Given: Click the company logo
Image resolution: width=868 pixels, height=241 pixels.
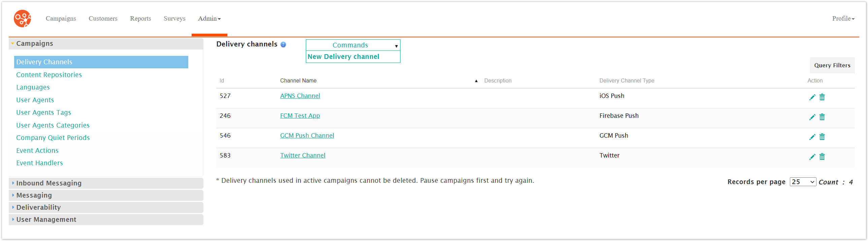Looking at the screenshot, I should pos(22,19).
